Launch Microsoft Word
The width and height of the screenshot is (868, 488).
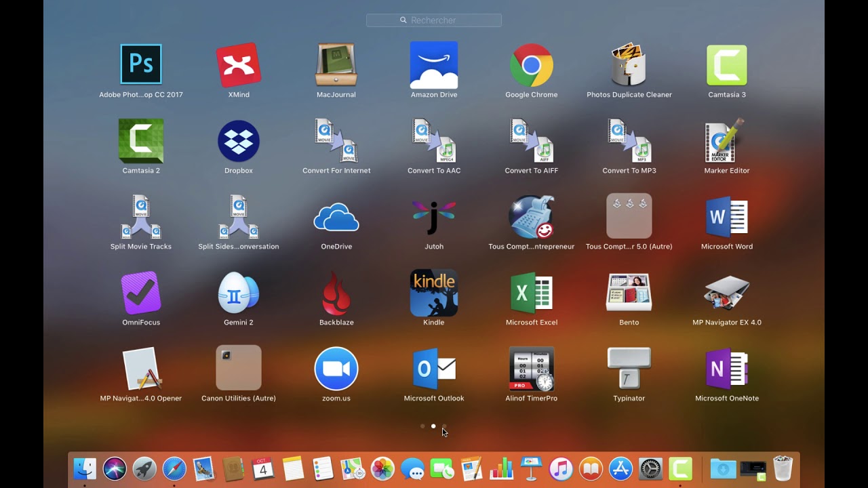click(727, 216)
